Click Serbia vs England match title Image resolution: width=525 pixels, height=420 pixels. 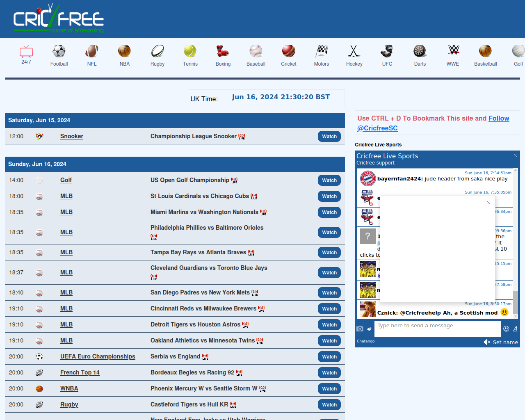pyautogui.click(x=175, y=356)
